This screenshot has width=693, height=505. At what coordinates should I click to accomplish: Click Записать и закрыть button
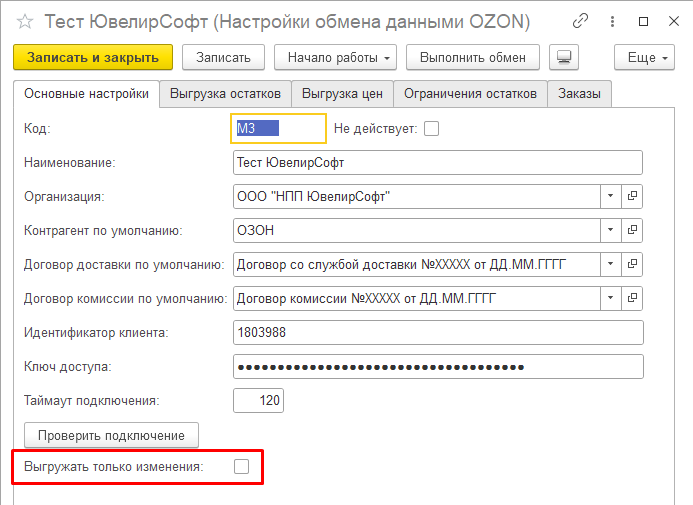pyautogui.click(x=93, y=57)
